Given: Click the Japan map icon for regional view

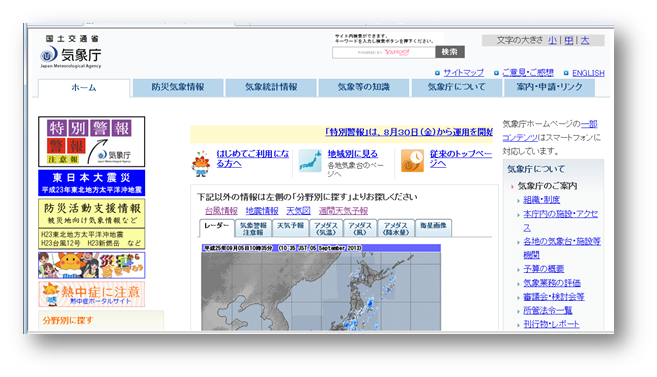Looking at the screenshot, I should click(310, 161).
